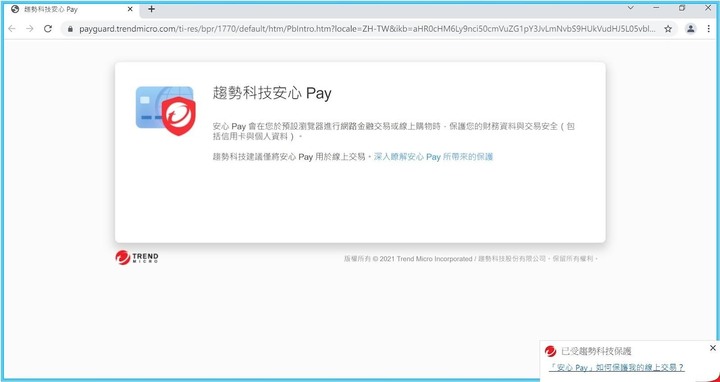Screen dimensions: 720x382
Task: Close the 趨勢科技安心 Pay tab
Action: coord(130,9)
